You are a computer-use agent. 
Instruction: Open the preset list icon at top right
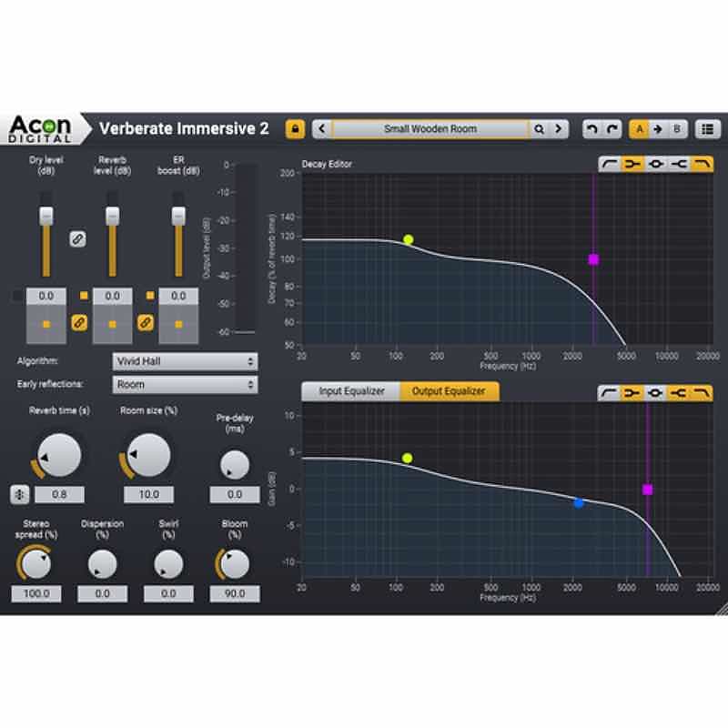[710, 127]
